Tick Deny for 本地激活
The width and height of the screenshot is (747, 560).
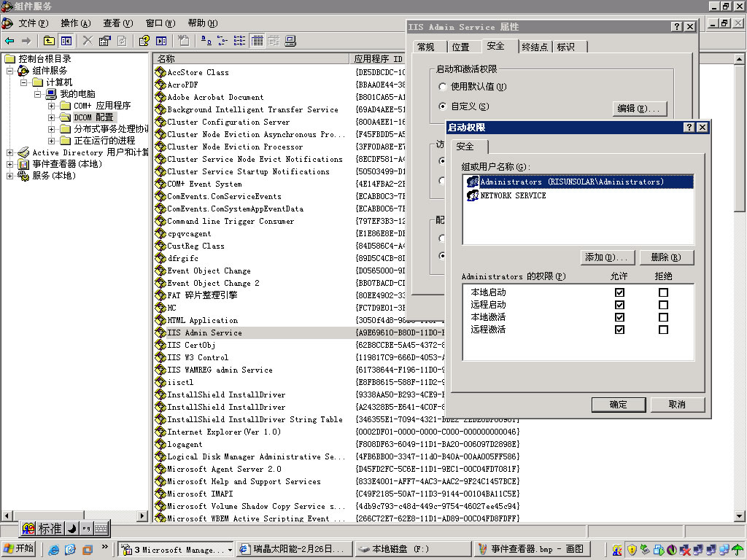pyautogui.click(x=663, y=317)
